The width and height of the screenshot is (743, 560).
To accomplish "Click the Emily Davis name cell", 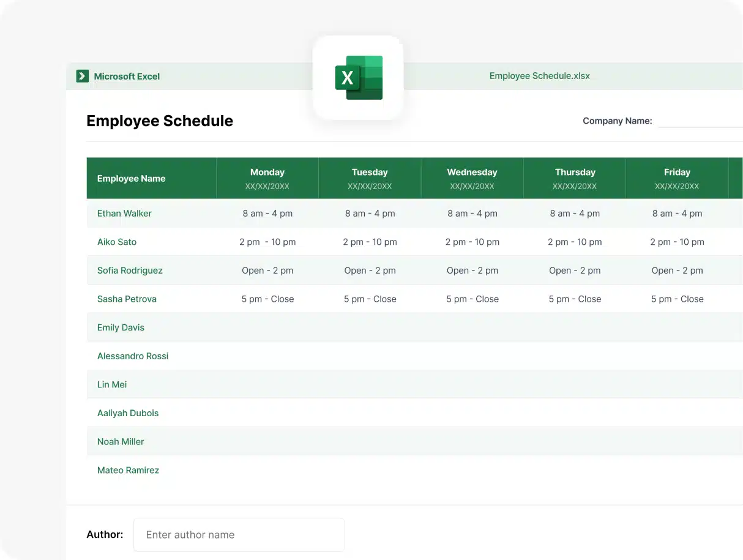I will click(121, 327).
